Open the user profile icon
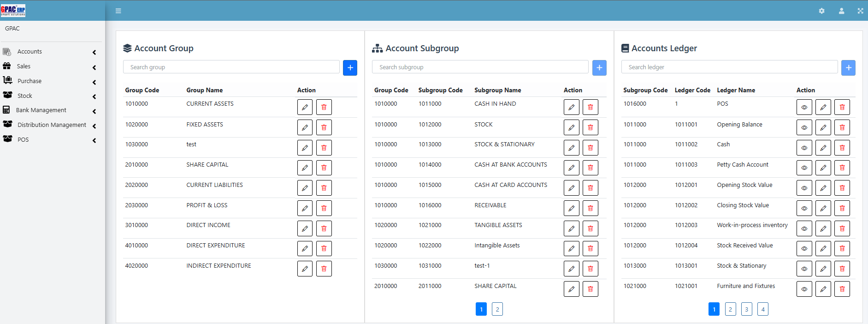 coord(841,11)
